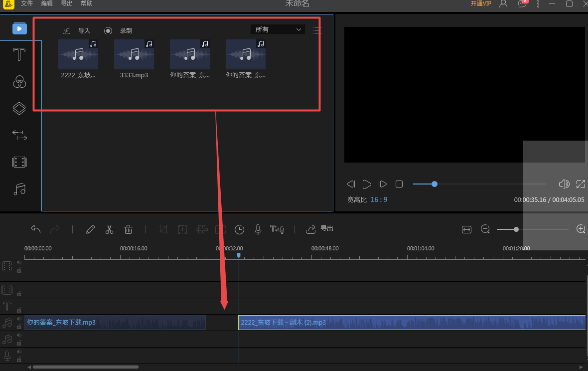588x371 pixels.
Task: Toggle lock on the text track
Action: tap(19, 310)
